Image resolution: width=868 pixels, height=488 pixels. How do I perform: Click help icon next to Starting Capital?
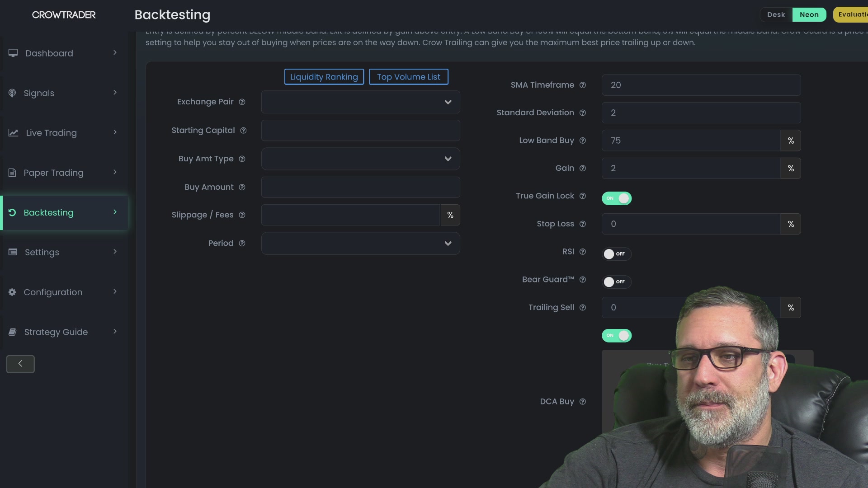[x=243, y=131]
